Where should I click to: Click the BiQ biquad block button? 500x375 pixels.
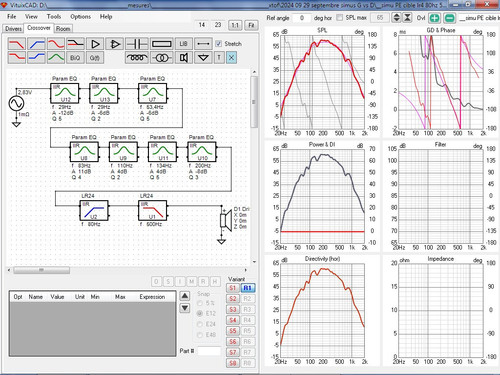(x=75, y=58)
